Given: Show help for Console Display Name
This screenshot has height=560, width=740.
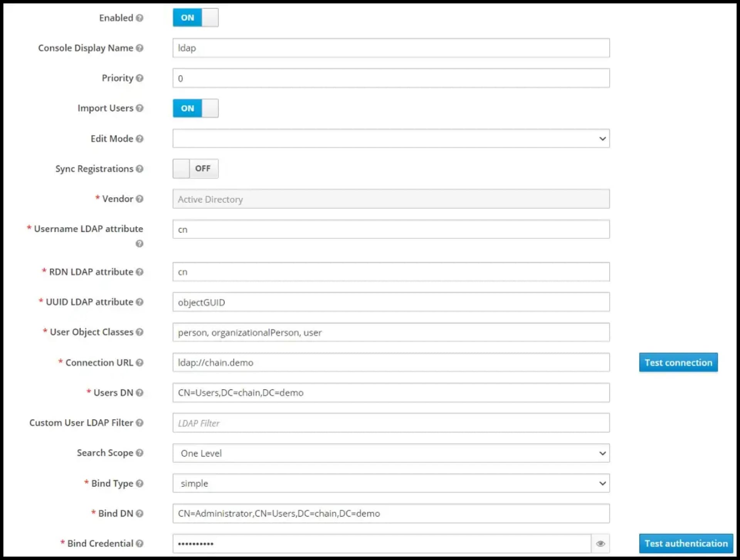Looking at the screenshot, I should point(140,48).
